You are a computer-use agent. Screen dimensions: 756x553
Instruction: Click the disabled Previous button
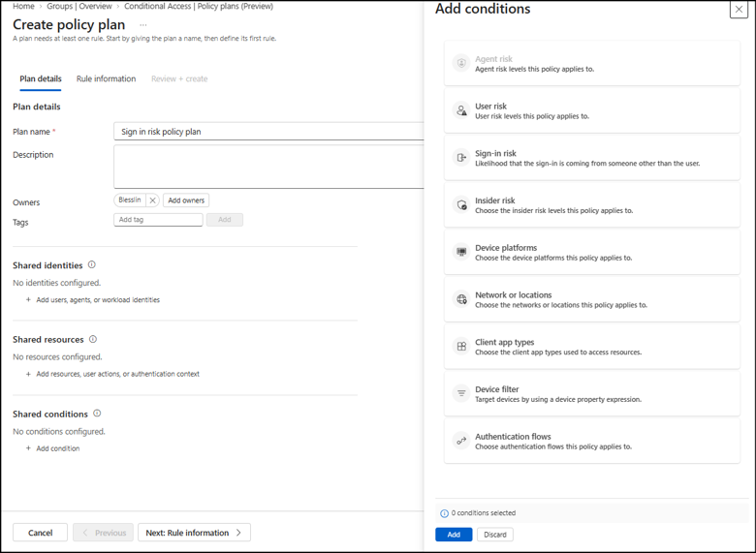[x=103, y=533]
